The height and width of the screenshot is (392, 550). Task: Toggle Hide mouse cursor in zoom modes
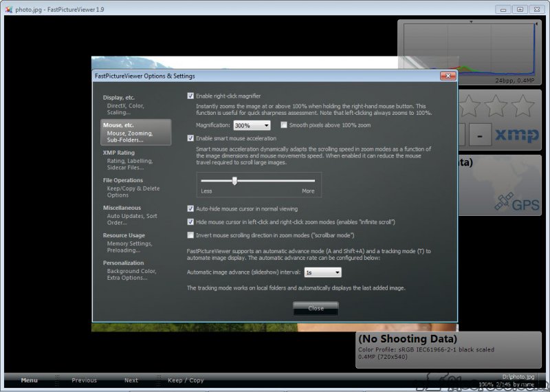(190, 222)
